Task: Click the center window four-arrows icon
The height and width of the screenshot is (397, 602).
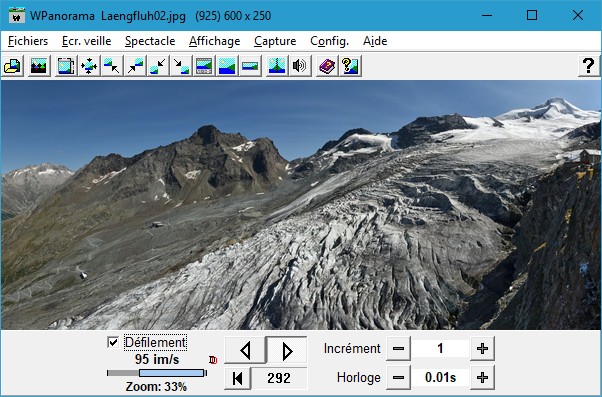Action: [x=89, y=66]
